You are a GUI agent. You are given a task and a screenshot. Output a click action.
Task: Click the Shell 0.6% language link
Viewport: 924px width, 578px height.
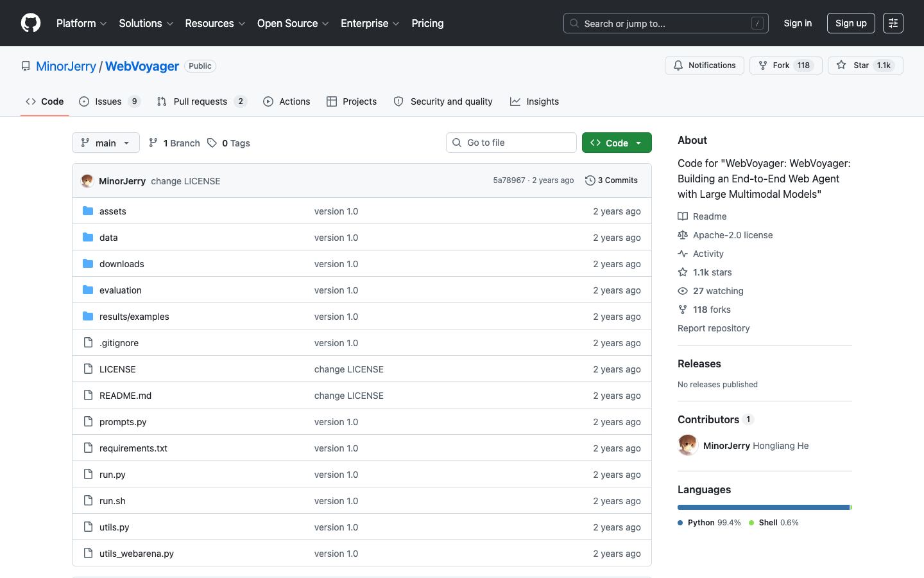click(x=774, y=523)
